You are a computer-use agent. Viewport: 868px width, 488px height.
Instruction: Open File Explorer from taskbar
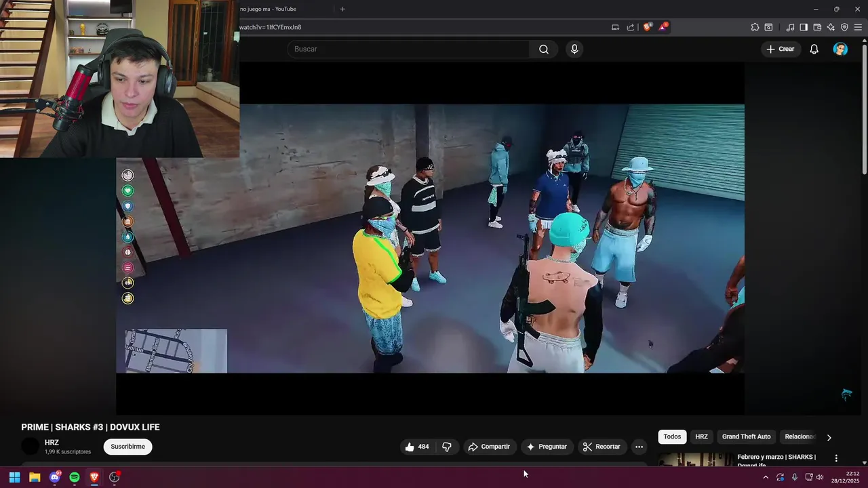[35, 477]
